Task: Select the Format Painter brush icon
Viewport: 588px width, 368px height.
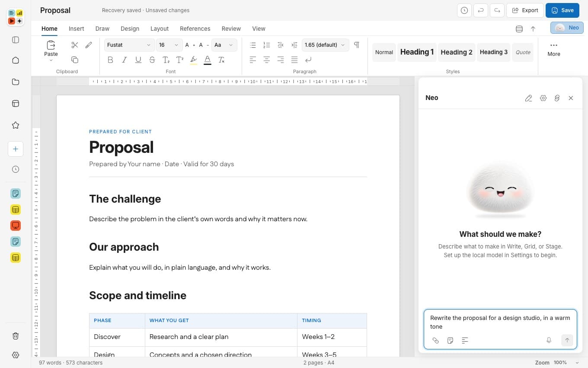Action: tap(89, 45)
